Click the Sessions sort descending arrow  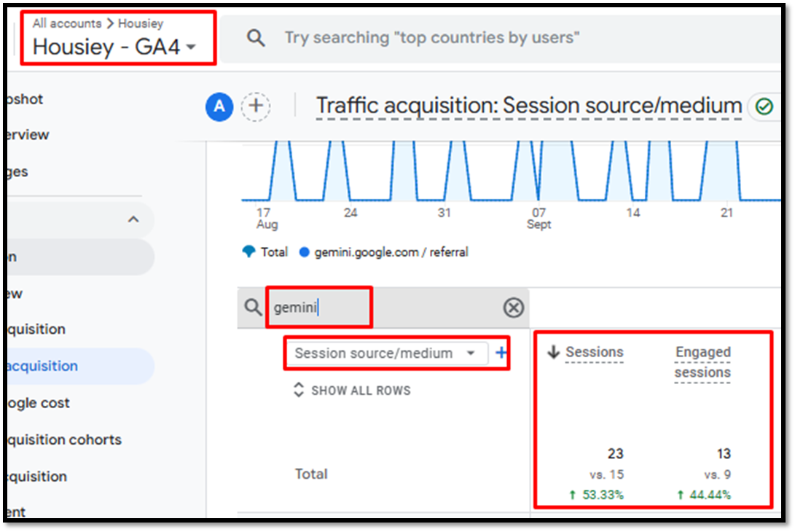click(553, 353)
